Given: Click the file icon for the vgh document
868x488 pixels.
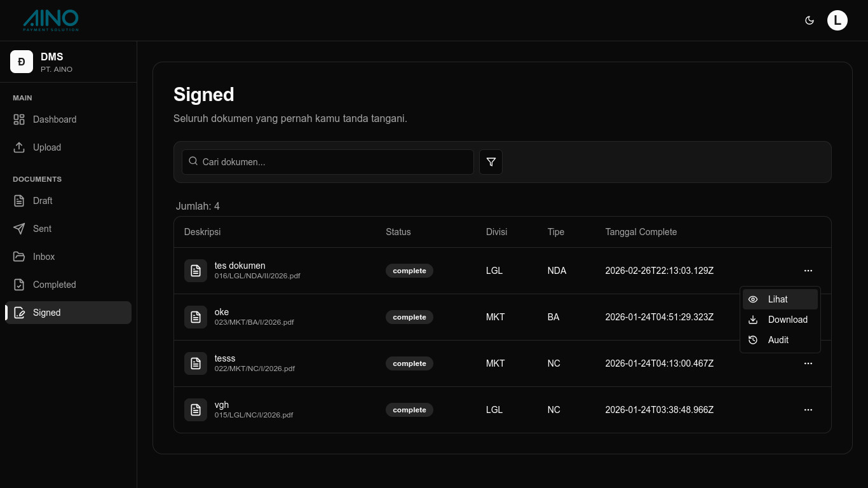Looking at the screenshot, I should (196, 410).
